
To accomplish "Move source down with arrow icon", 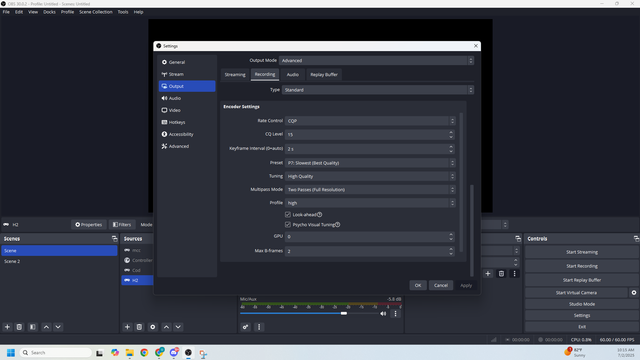I will 178,327.
